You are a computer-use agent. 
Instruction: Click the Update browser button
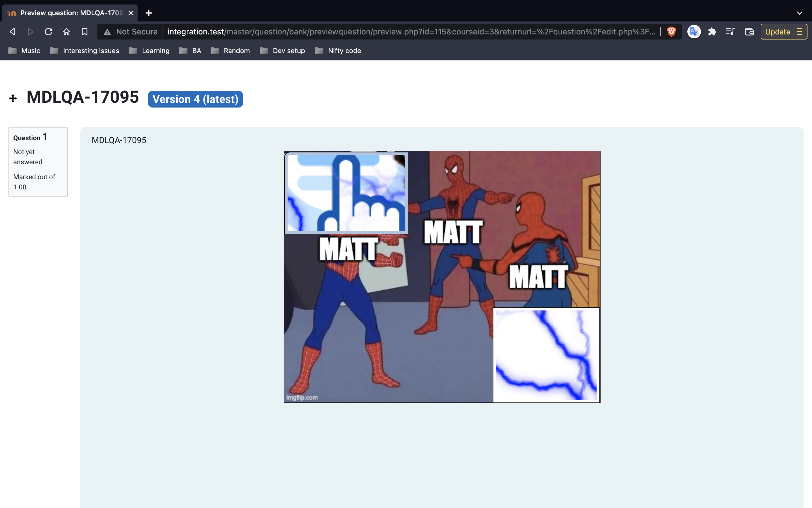(784, 32)
